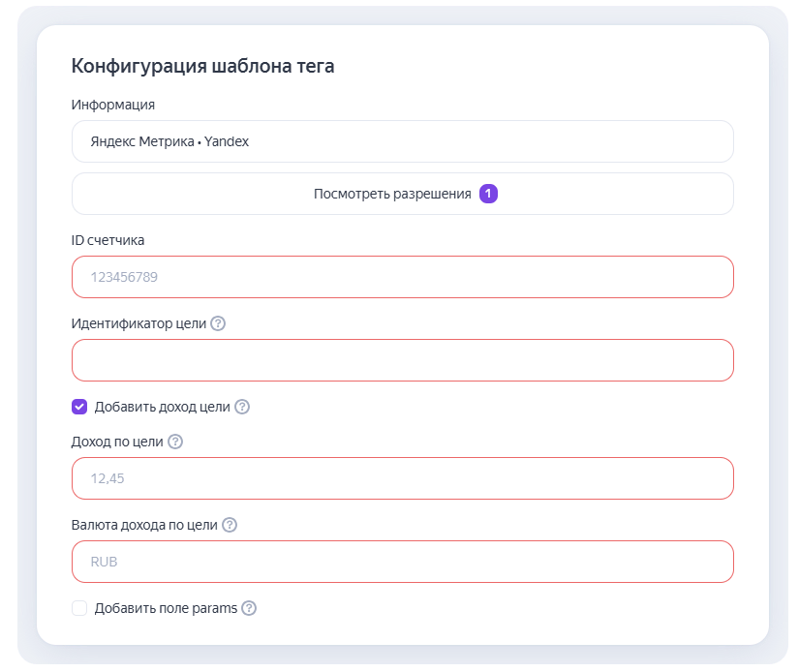Click help icon next to Идентификатор цели
Screen dimensions: 799x672
(218, 323)
